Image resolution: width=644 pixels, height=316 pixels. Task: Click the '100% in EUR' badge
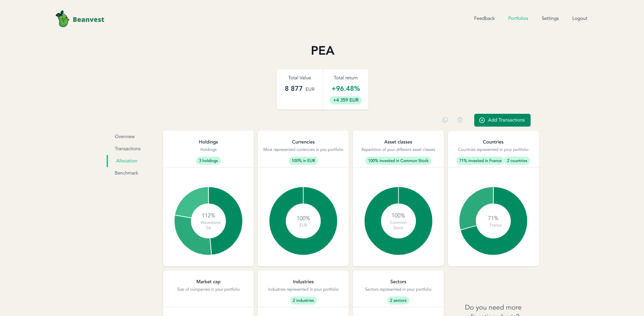pos(303,161)
